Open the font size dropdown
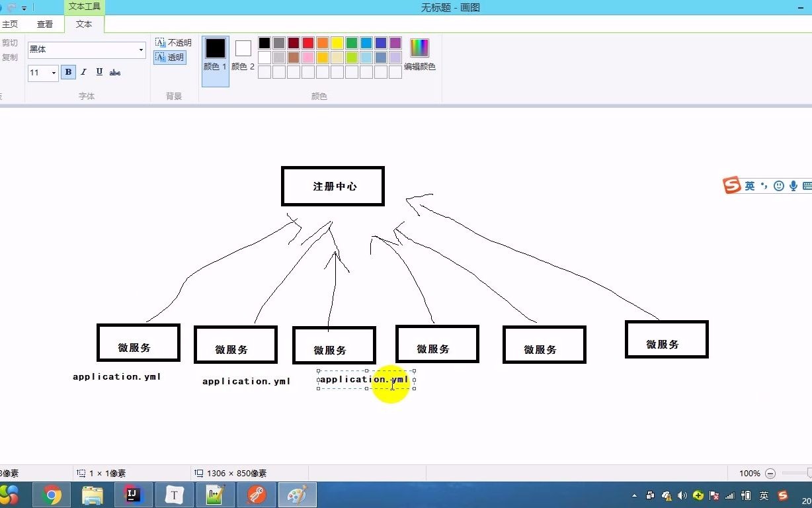Screen dimensions: 812x508 tap(52, 73)
